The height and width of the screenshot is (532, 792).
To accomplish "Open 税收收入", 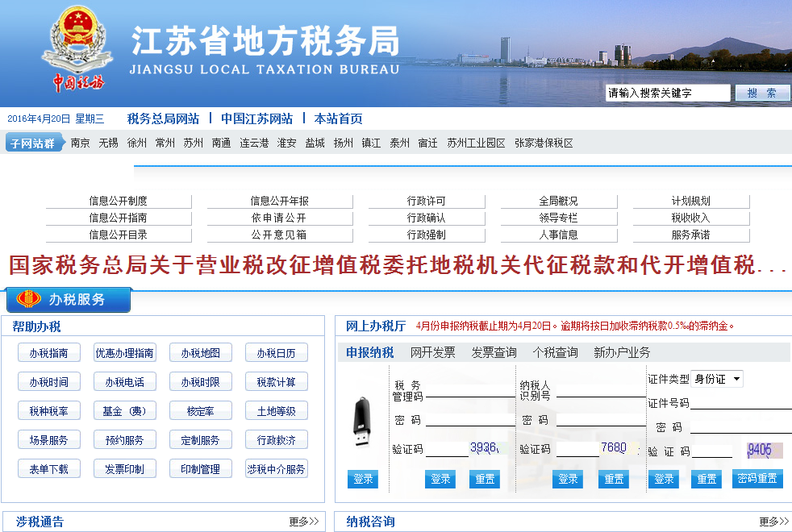I will click(x=691, y=218).
